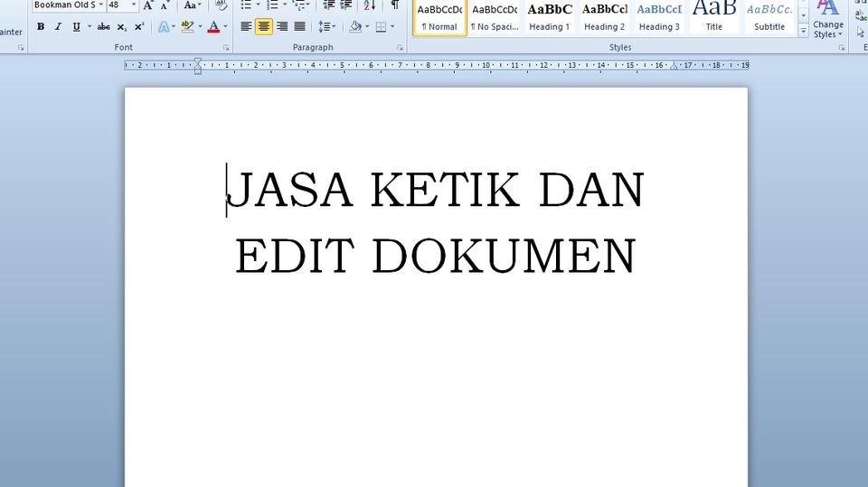Apply Text Highlight Color
This screenshot has width=868, height=487.
(x=187, y=26)
